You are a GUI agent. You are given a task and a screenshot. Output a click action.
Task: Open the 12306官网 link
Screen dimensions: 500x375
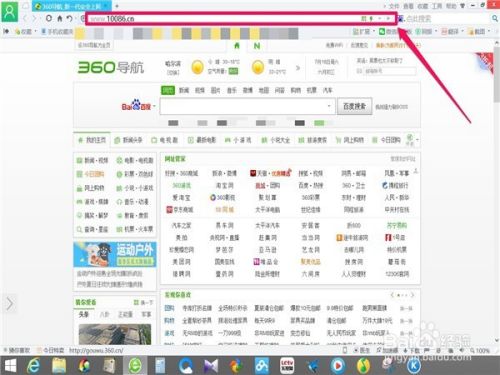tap(397, 274)
